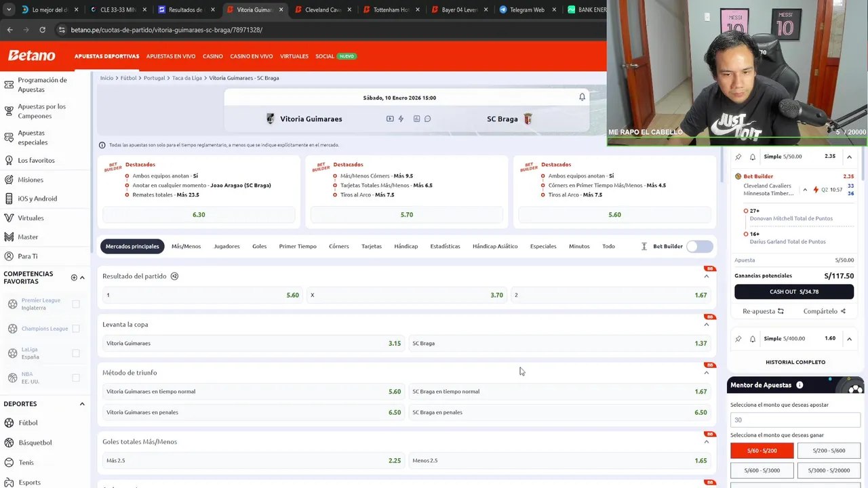This screenshot has height=488, width=868.
Task: Click the iOS y Android sidebar icon
Action: [x=9, y=199]
